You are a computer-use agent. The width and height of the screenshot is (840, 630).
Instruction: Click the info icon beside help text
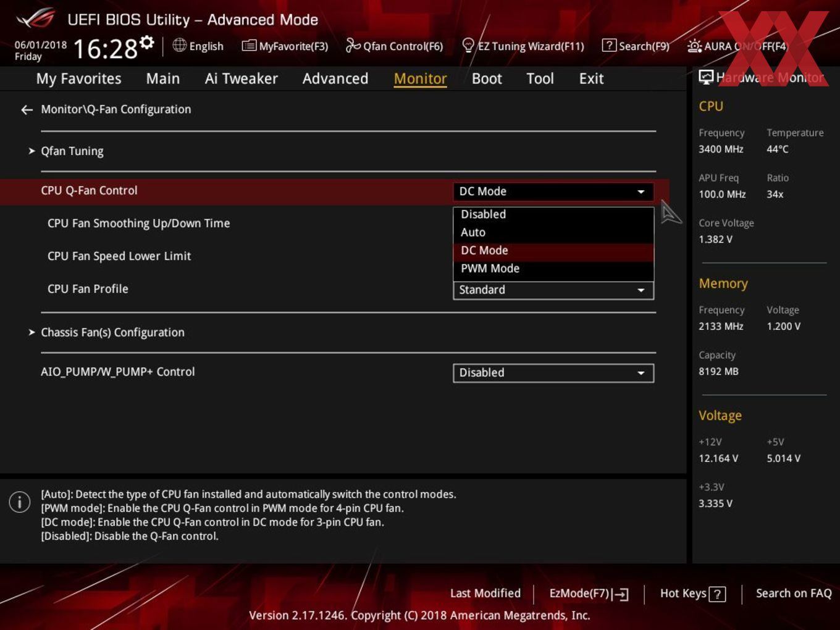(x=20, y=502)
